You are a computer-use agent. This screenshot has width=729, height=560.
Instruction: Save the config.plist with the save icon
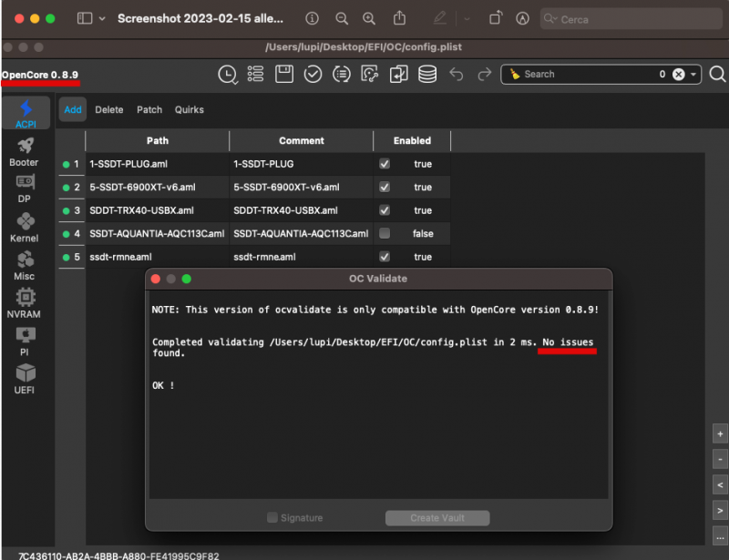284,74
